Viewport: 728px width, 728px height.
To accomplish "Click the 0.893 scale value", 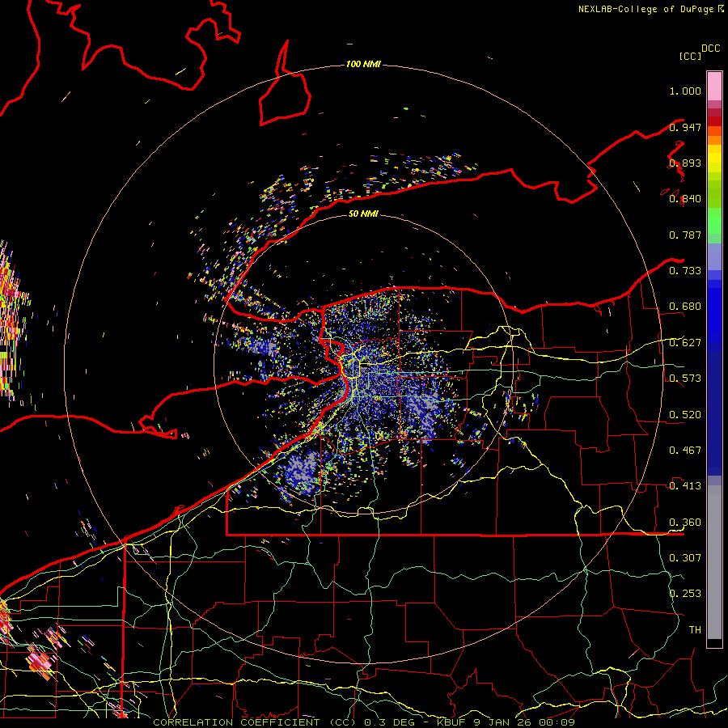I will point(685,163).
